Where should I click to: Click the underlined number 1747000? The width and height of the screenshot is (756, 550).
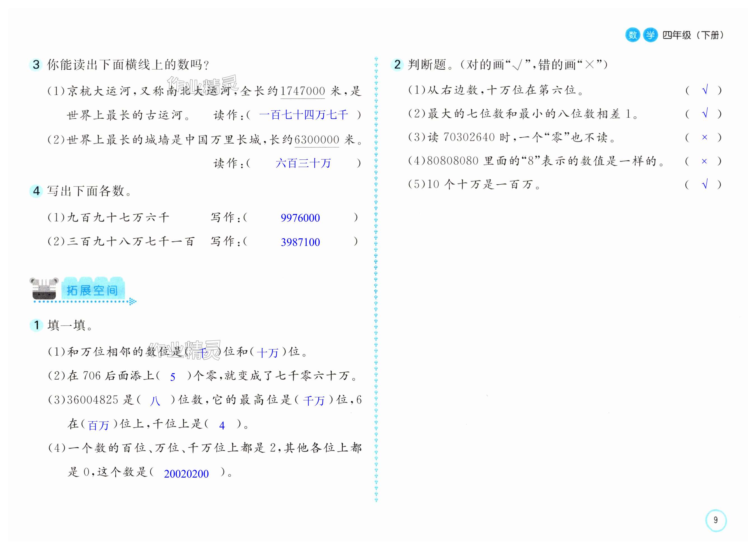coord(302,91)
